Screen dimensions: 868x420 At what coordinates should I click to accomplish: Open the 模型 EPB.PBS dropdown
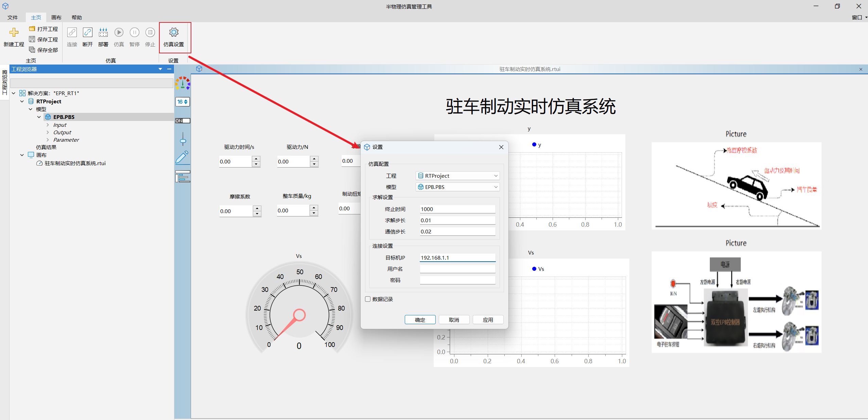(x=457, y=187)
